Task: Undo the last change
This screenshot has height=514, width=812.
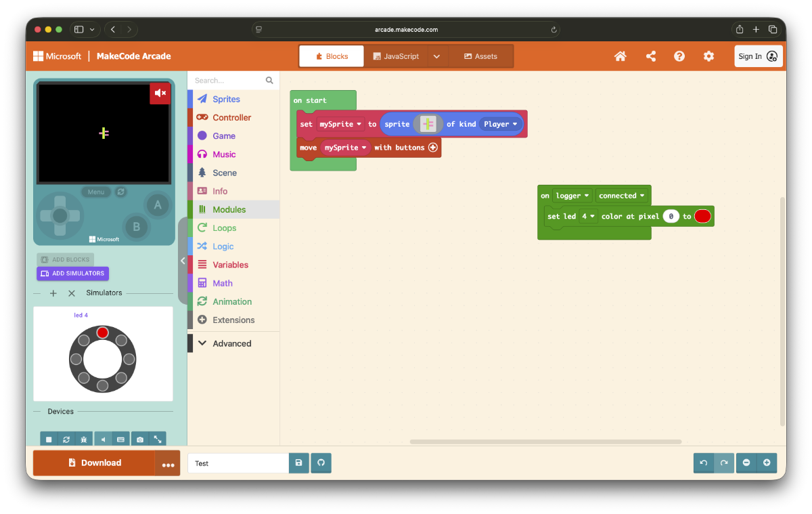Action: [x=704, y=463]
